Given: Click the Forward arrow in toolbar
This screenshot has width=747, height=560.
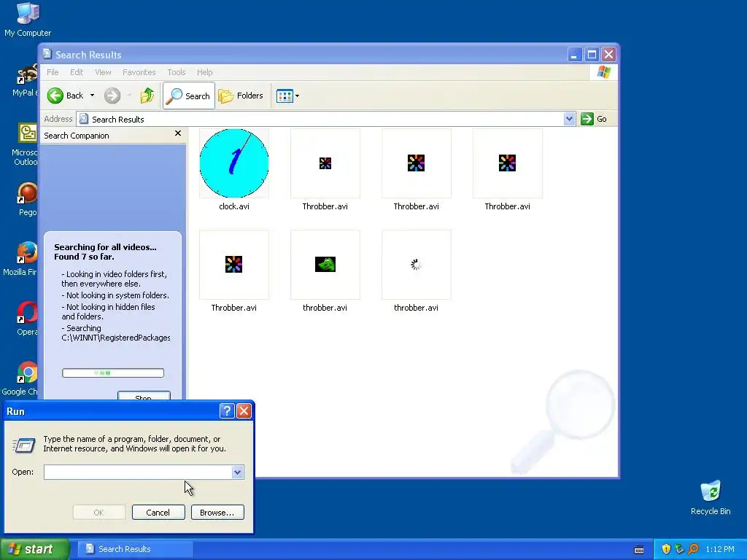Looking at the screenshot, I should (112, 96).
